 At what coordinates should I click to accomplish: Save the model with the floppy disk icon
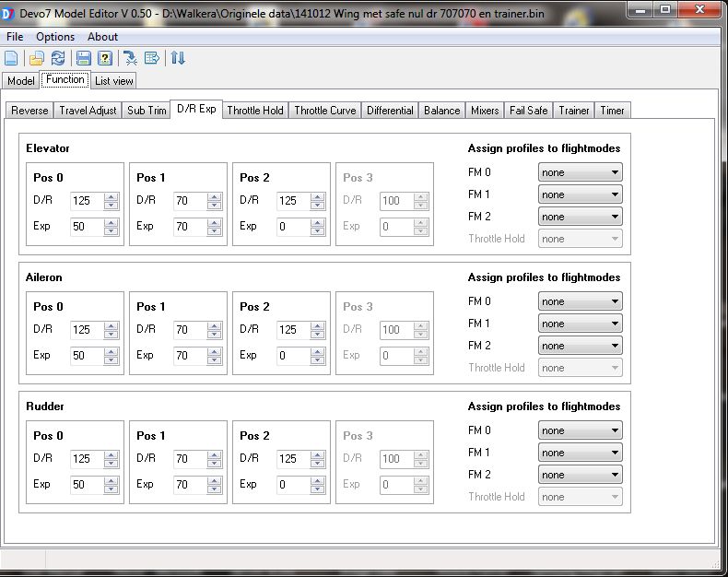(x=84, y=58)
